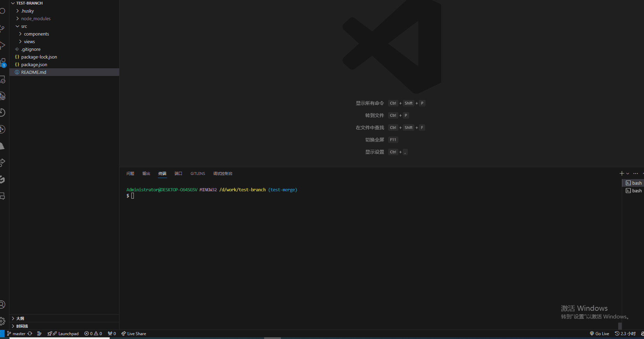
Task: Switch to the GITLENS panel tab
Action: 198,173
